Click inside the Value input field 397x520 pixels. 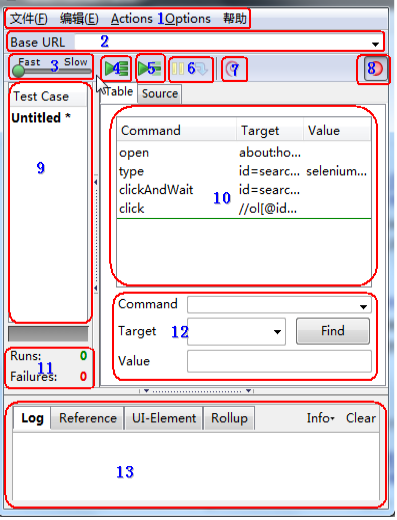click(279, 361)
